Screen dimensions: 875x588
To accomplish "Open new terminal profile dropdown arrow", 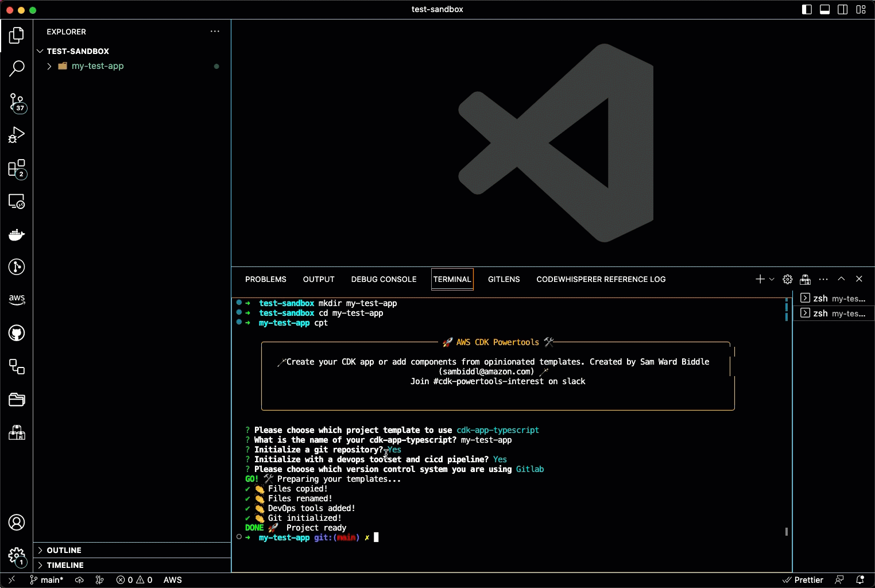I will click(772, 279).
